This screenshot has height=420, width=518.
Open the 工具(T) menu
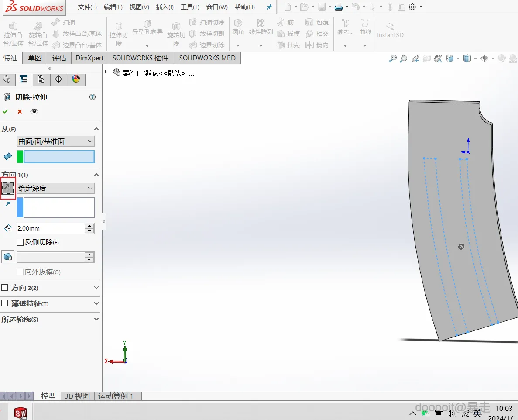(190, 7)
